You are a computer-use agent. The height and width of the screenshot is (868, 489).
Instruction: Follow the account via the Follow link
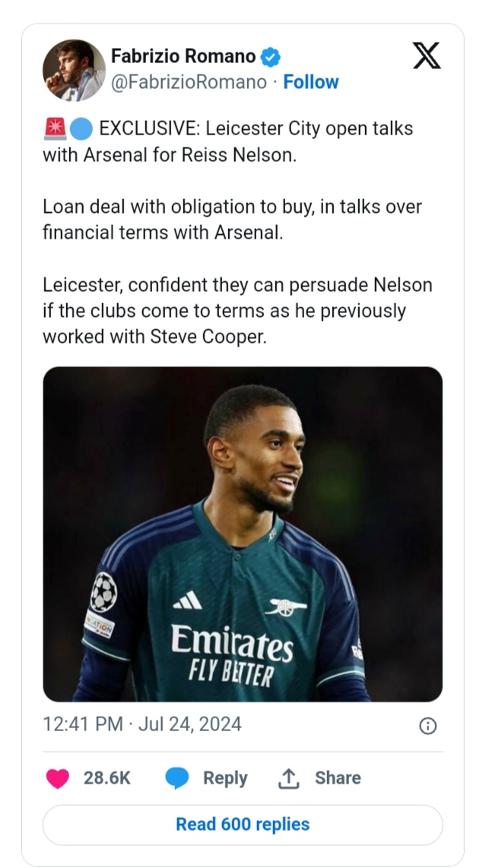point(311,82)
